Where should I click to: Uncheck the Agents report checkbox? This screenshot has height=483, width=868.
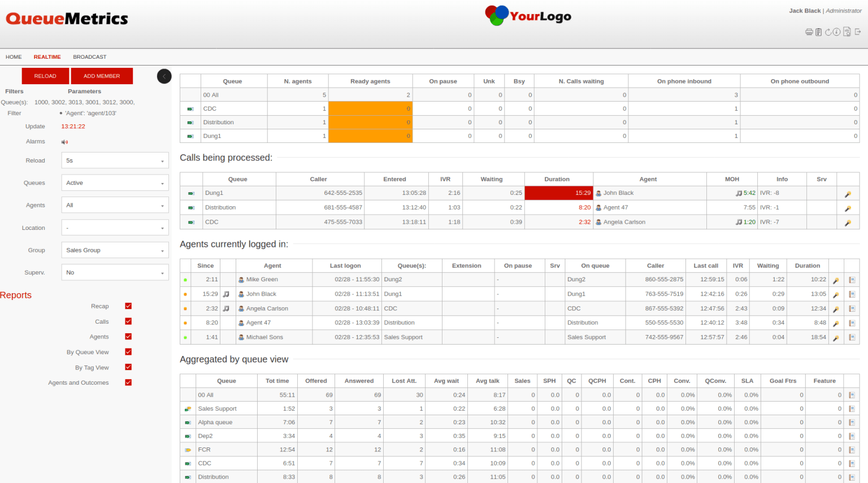(128, 337)
